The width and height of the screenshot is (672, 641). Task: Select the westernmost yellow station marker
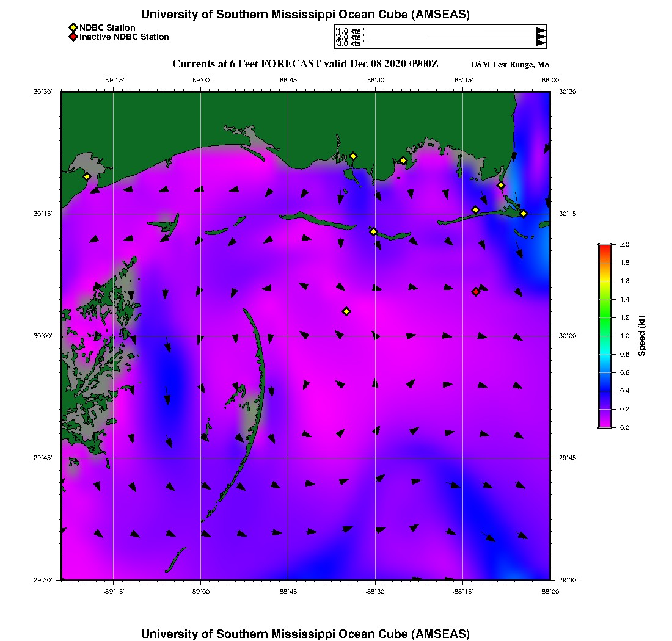(87, 176)
